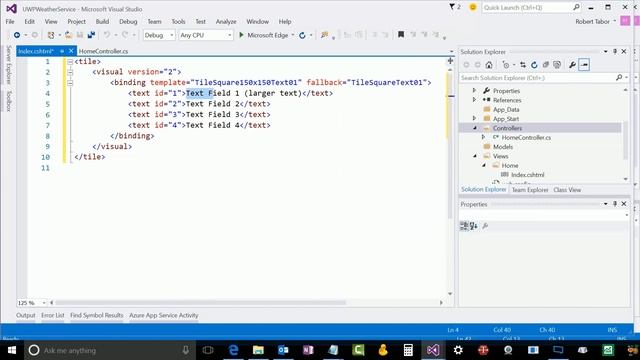Open the Build menu
Screen dimensions: 640x360
coord(102,22)
